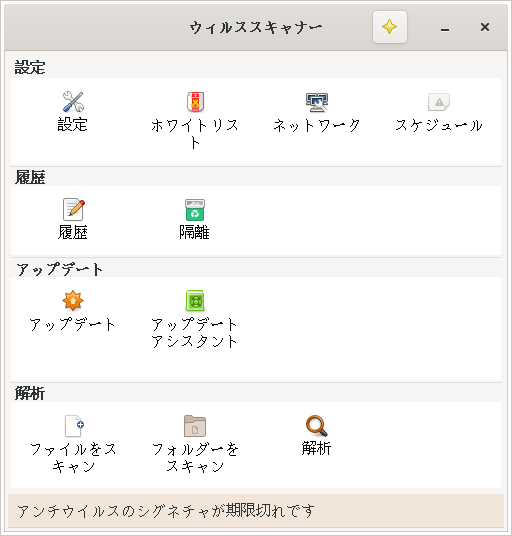Image resolution: width=512 pixels, height=536 pixels.
Task: Open the 解析 magnifying glass icon
Action: tap(317, 426)
